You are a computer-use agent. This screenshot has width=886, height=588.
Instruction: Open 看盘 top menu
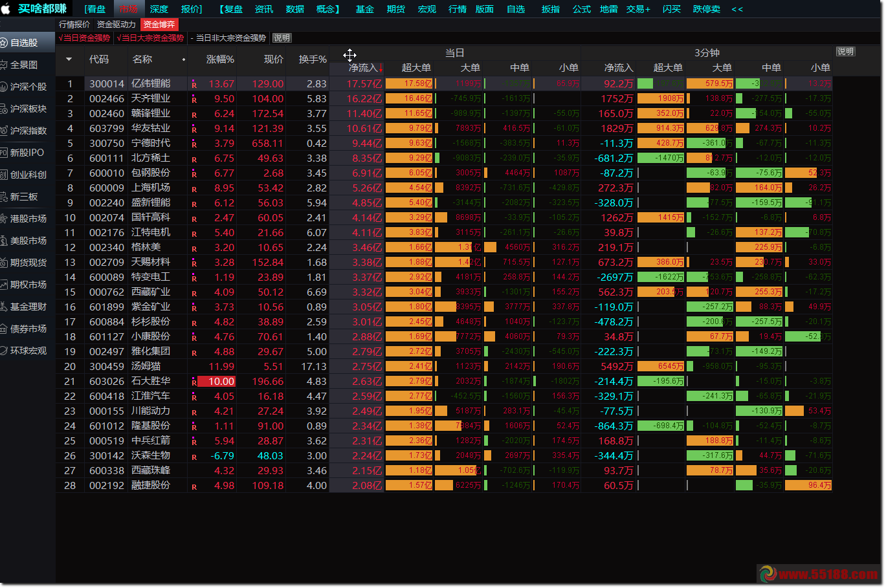point(96,9)
